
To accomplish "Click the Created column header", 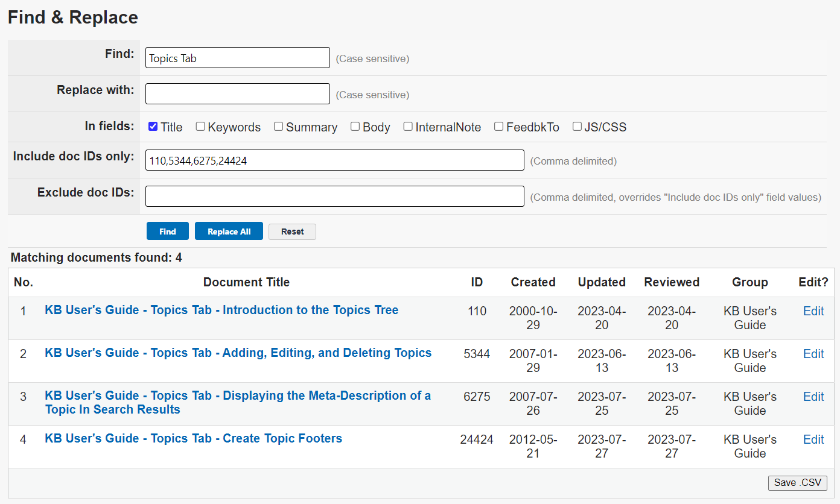I will 533,282.
